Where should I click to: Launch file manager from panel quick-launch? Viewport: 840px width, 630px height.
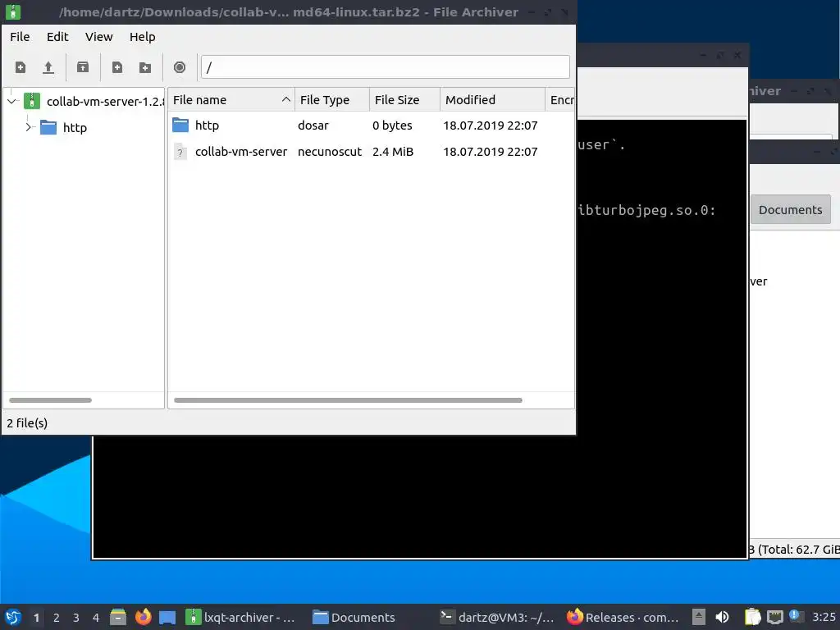coord(118,617)
